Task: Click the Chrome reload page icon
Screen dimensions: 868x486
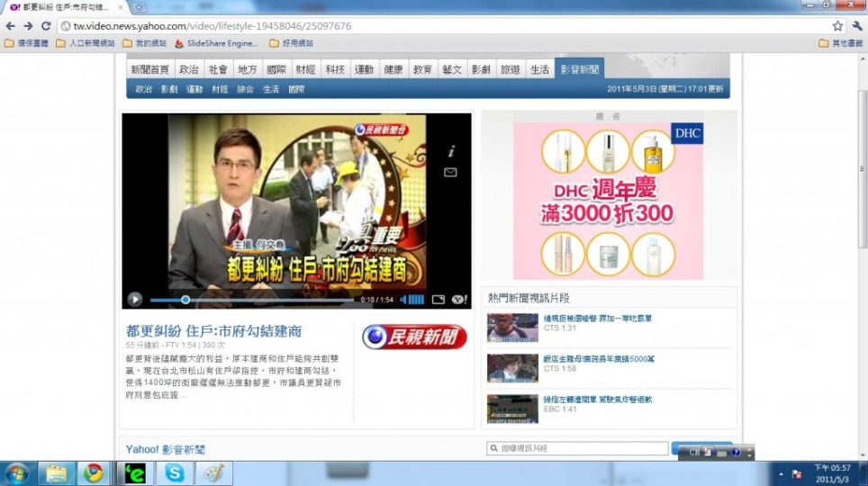Action: [46, 26]
